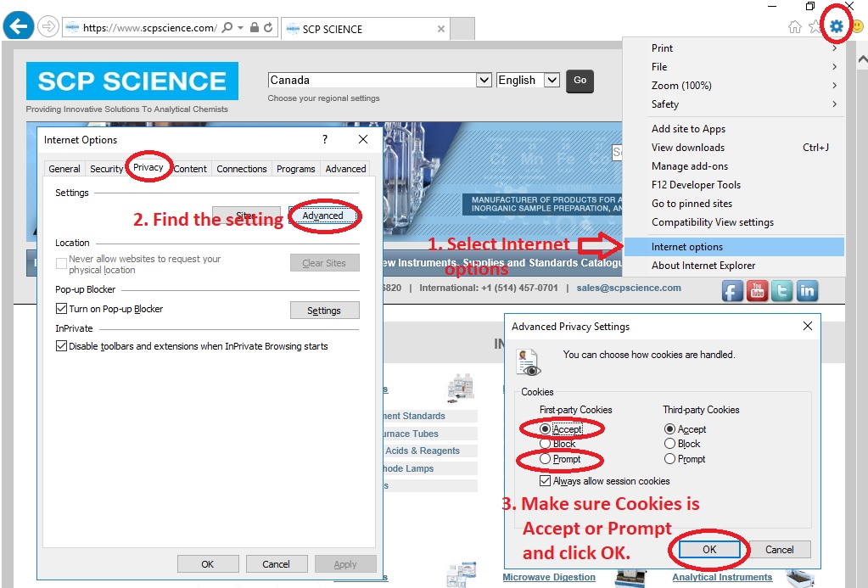
Task: Open the Tools gear icon
Action: tap(836, 26)
